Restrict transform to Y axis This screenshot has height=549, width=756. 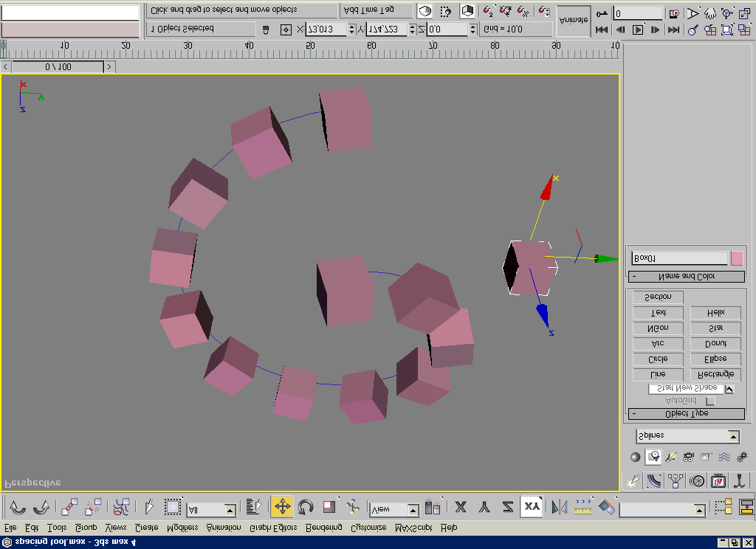coord(484,507)
